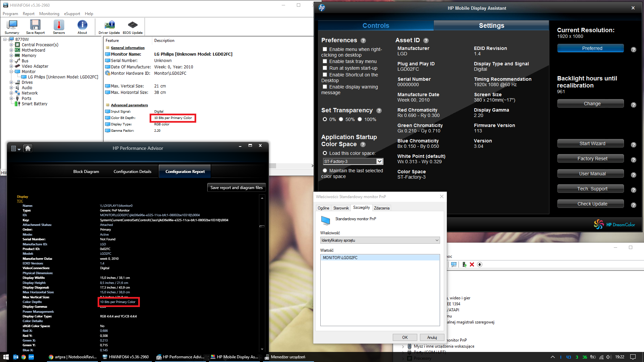This screenshot has height=362, width=644.
Task: Open Monitoring menu in HWiNFO64
Action: pyautogui.click(x=49, y=14)
